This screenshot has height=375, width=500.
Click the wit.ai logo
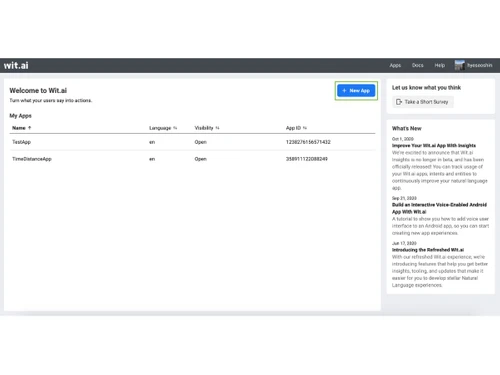pyautogui.click(x=16, y=65)
